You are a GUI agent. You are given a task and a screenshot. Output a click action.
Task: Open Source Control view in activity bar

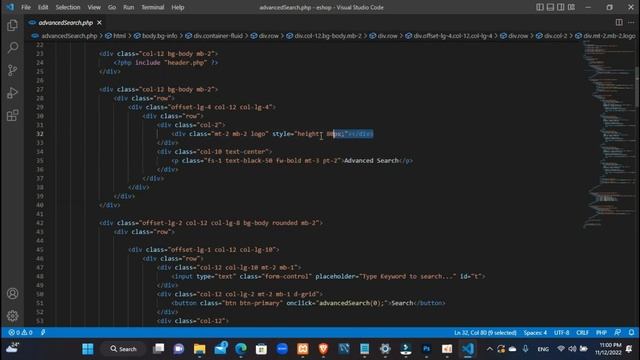tap(12, 70)
